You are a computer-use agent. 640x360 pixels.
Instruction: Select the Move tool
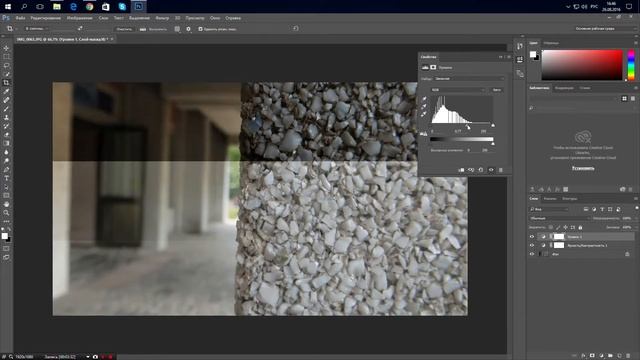click(6, 48)
